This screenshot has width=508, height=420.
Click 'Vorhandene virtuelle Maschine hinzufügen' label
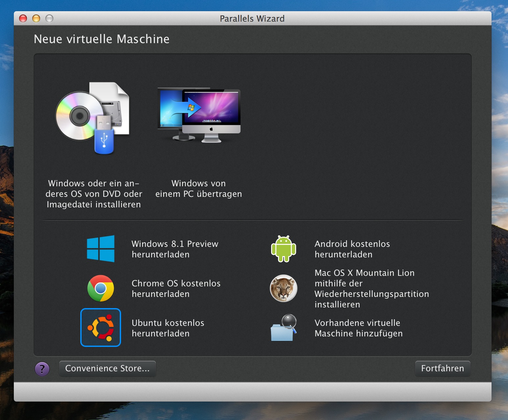point(358,328)
